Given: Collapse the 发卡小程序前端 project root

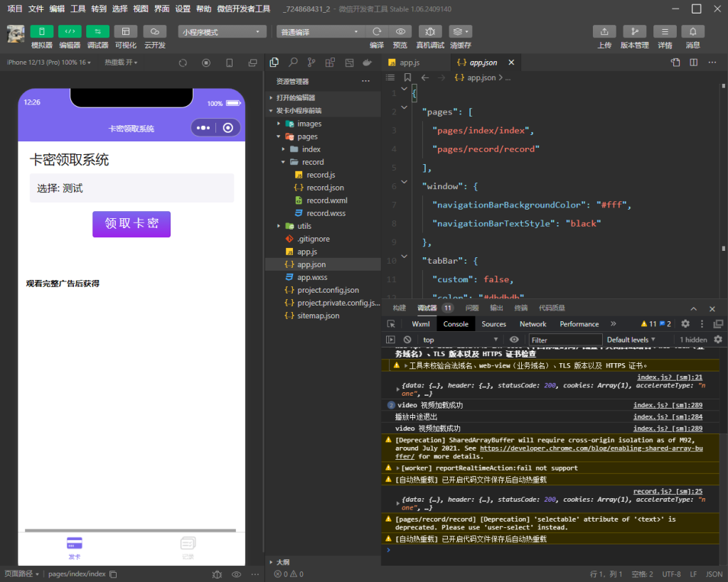Looking at the screenshot, I should (x=323, y=110).
